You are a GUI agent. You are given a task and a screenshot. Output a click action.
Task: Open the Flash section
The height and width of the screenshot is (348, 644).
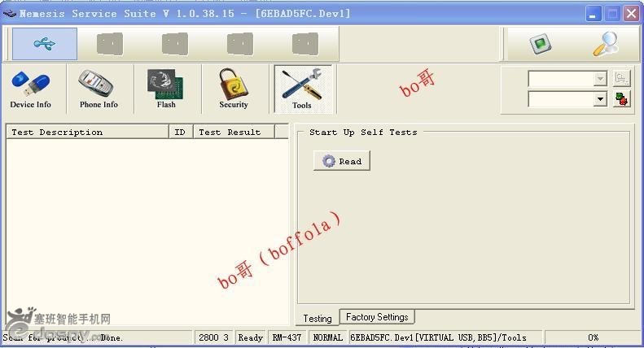tap(166, 89)
